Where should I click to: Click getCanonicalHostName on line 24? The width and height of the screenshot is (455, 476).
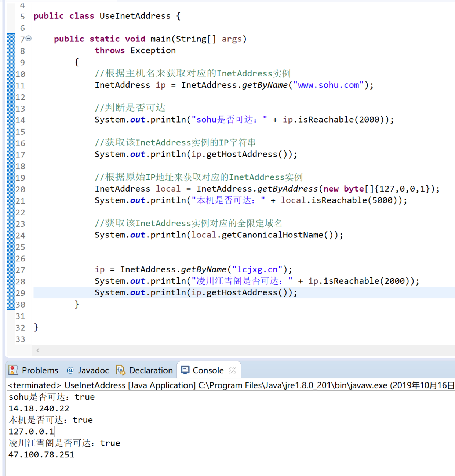tap(272, 235)
